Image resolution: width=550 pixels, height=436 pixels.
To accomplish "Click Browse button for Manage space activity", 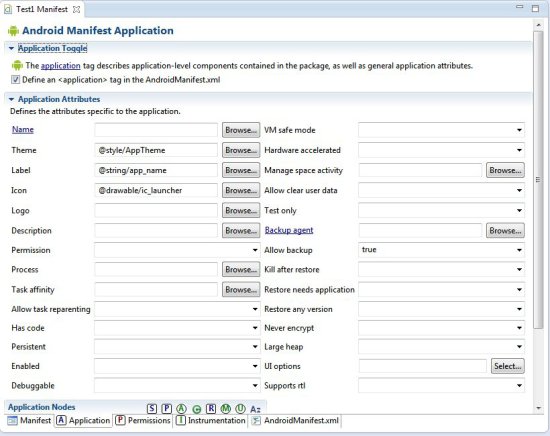I will point(505,170).
